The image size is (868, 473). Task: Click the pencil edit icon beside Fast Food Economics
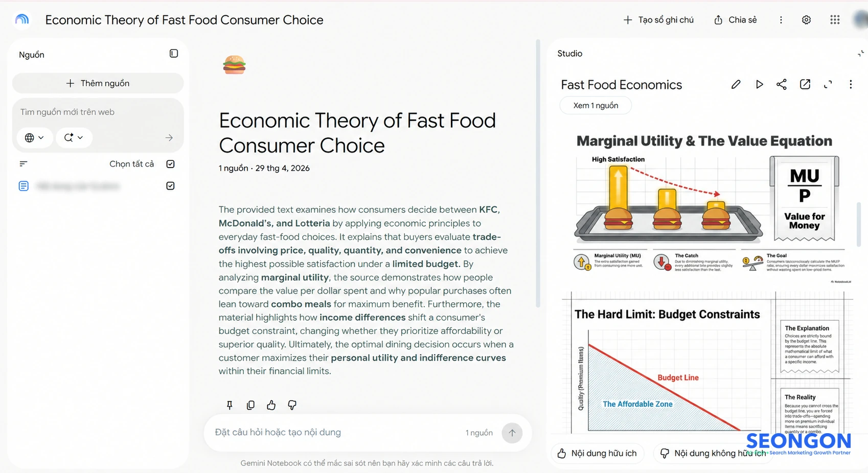coord(736,84)
